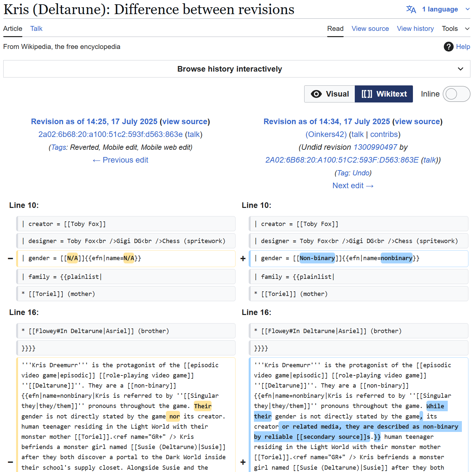Click 'From Wikipedia, the free encyclopedia' text
The image size is (476, 472).
[62, 47]
